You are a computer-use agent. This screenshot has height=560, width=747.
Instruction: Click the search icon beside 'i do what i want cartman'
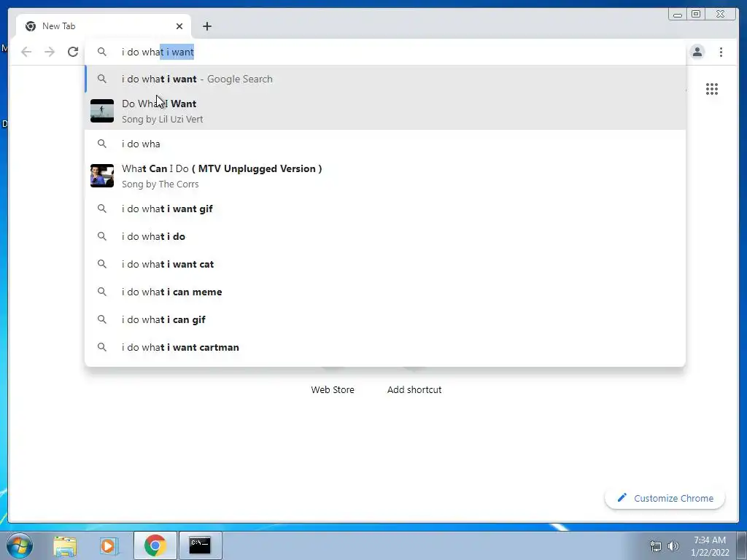tap(102, 346)
